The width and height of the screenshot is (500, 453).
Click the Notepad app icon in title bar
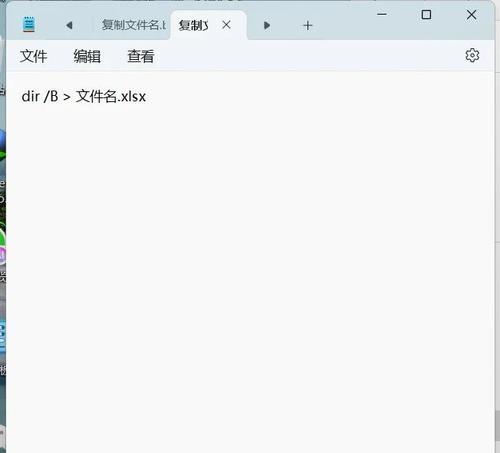(29, 24)
